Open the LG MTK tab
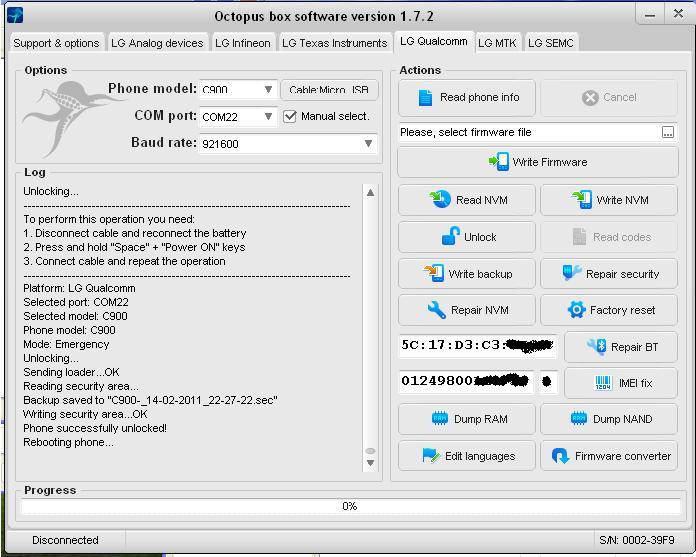The width and height of the screenshot is (696, 557). (x=497, y=43)
